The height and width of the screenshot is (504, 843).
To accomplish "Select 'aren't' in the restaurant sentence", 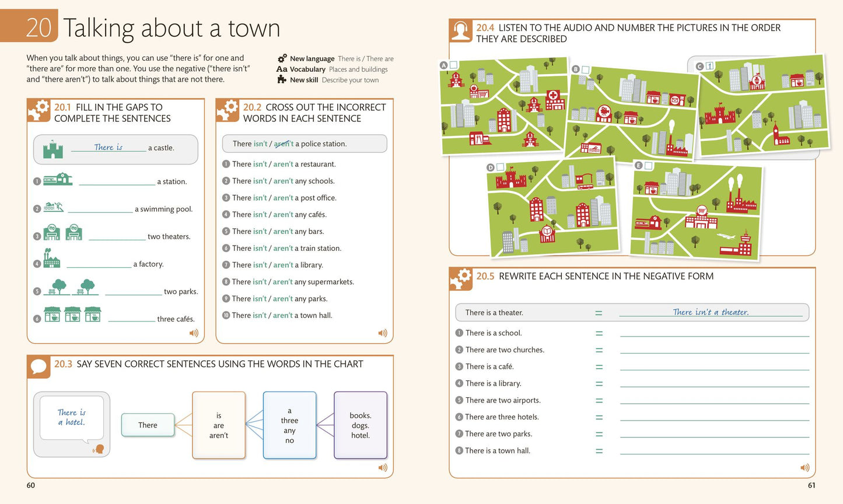I will 283,164.
